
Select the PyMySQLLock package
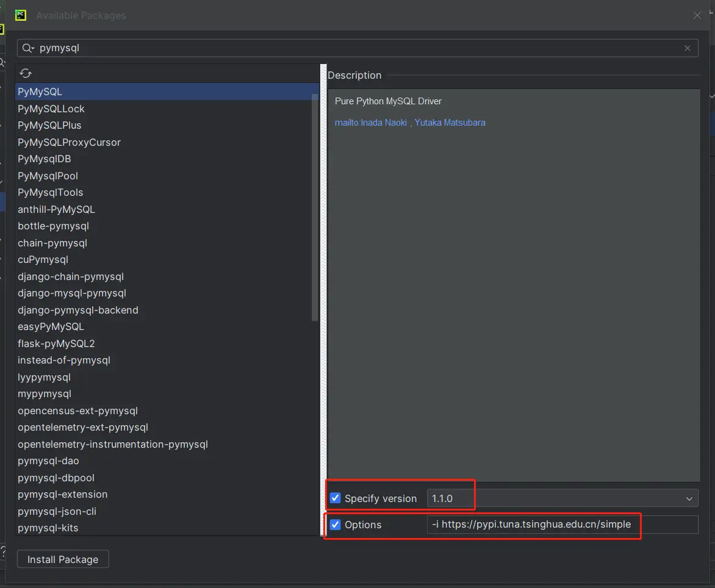[167, 109]
